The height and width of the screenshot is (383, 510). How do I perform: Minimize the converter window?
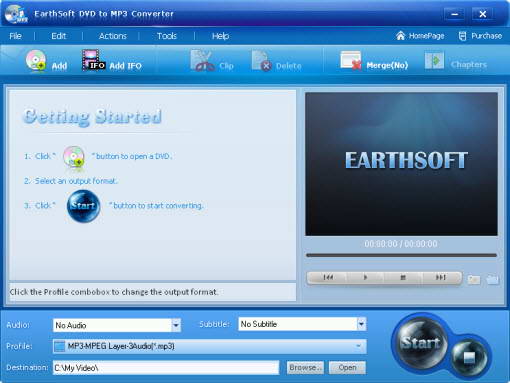click(454, 14)
